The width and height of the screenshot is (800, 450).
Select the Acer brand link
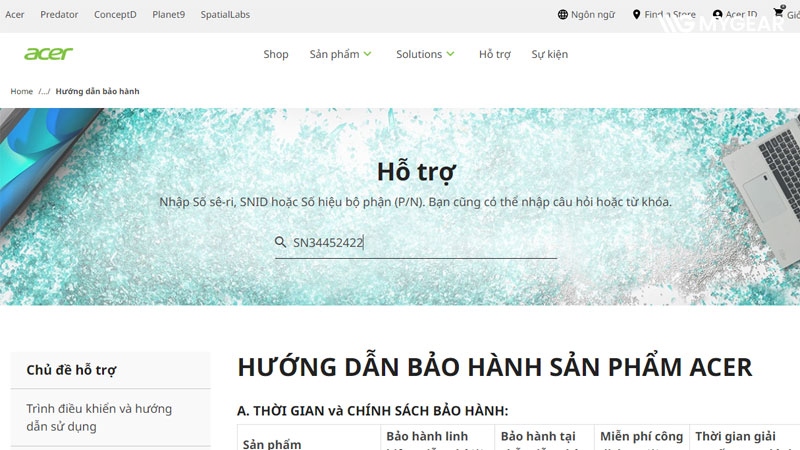point(15,14)
